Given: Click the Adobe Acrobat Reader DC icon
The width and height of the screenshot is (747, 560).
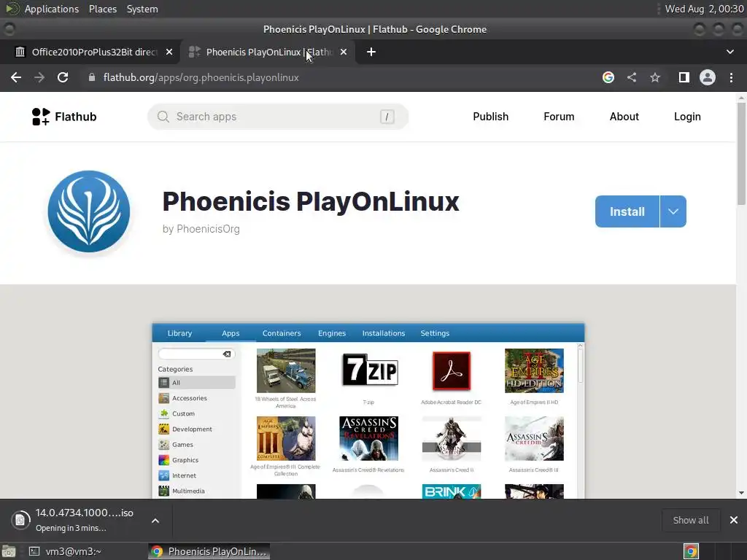Looking at the screenshot, I should 451,370.
